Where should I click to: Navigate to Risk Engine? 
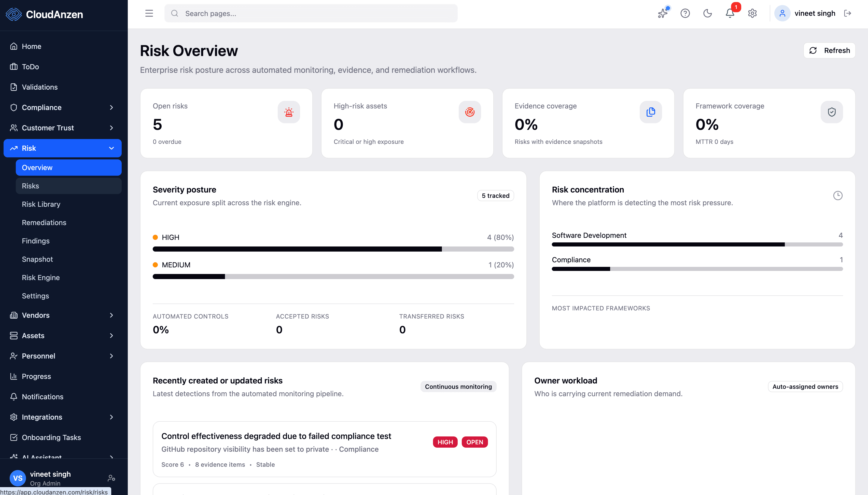click(68, 278)
